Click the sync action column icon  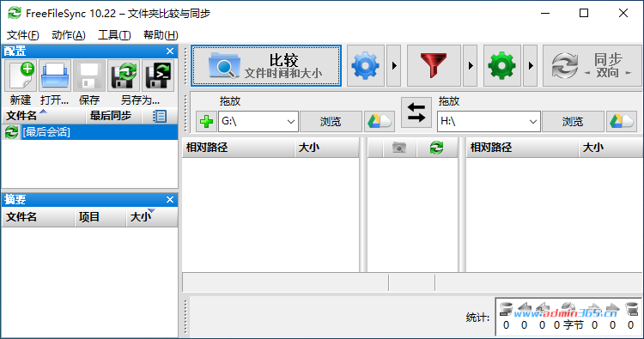click(436, 148)
